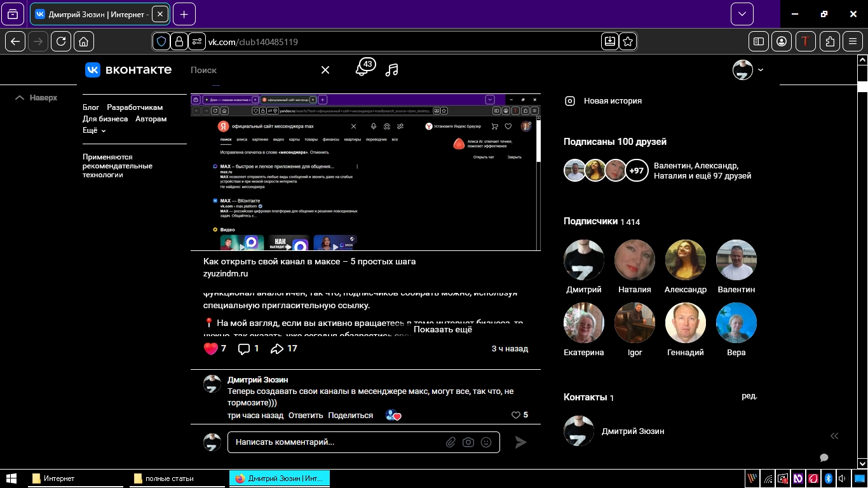
Task: Bookmark this page with star icon
Action: click(628, 41)
